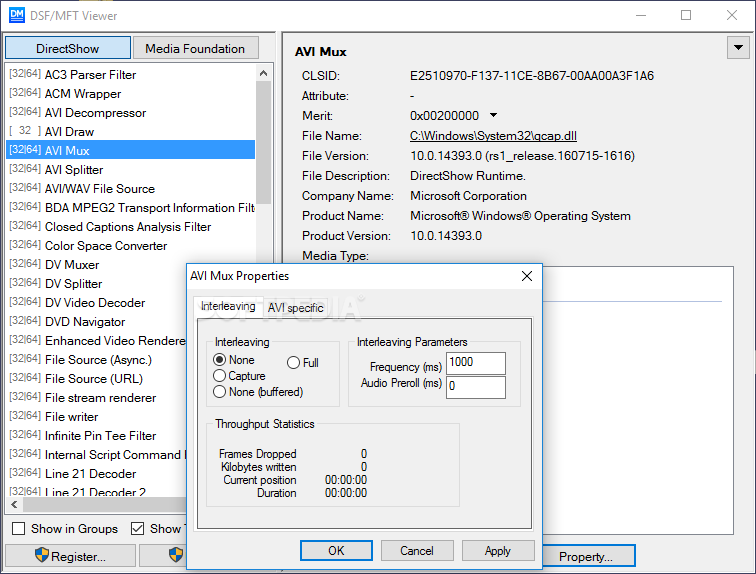
Task: Select the DV Muxer filter
Action: coord(96,264)
